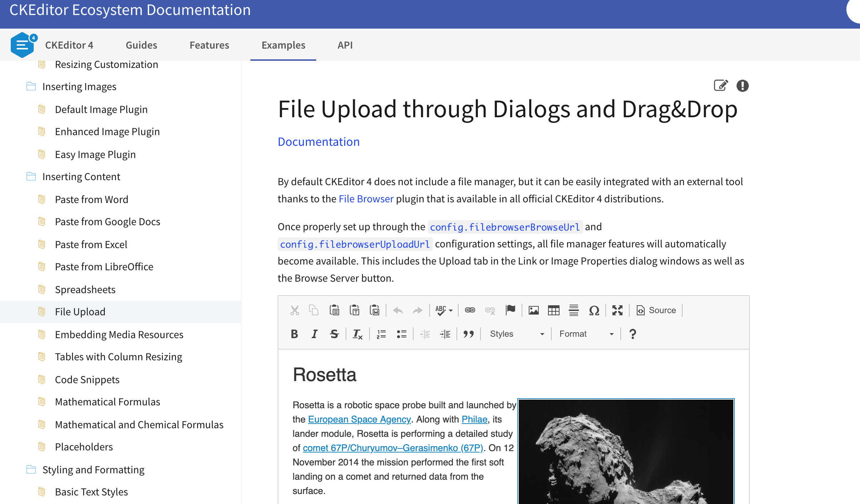Click the Rosetta heading in editor
The width and height of the screenshot is (860, 504).
324,375
